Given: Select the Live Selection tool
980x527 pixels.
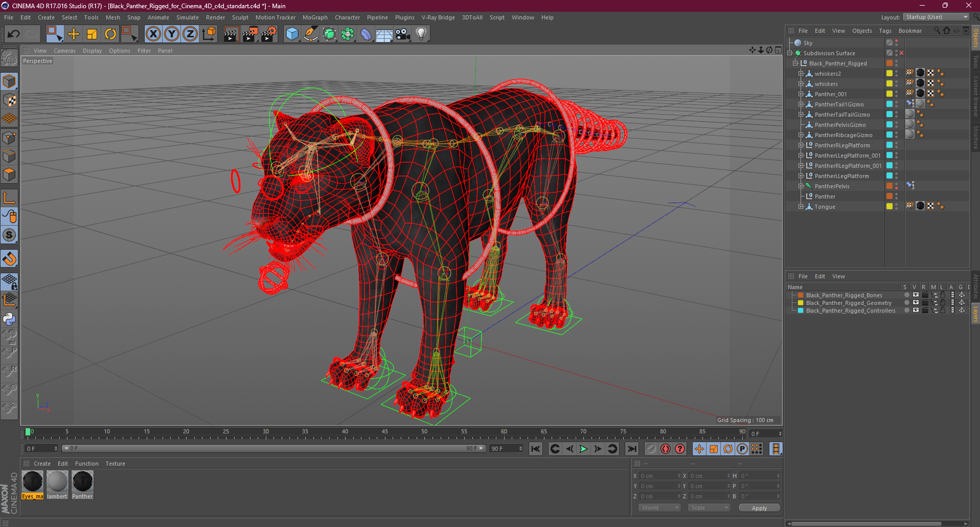Looking at the screenshot, I should [55, 34].
